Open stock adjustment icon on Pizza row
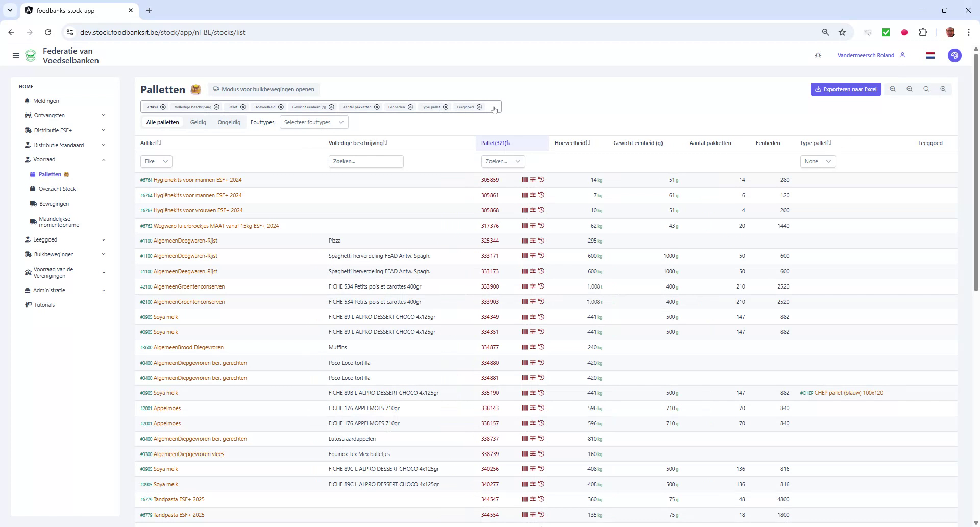This screenshot has width=980, height=527. coord(533,241)
